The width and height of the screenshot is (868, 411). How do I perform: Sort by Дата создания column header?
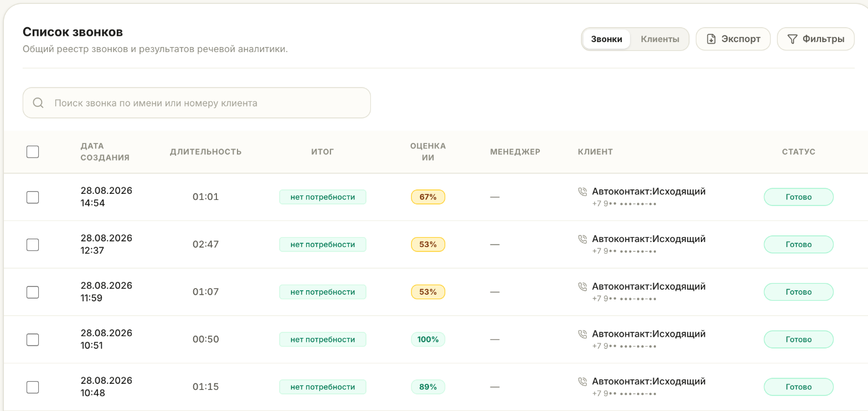coord(105,152)
